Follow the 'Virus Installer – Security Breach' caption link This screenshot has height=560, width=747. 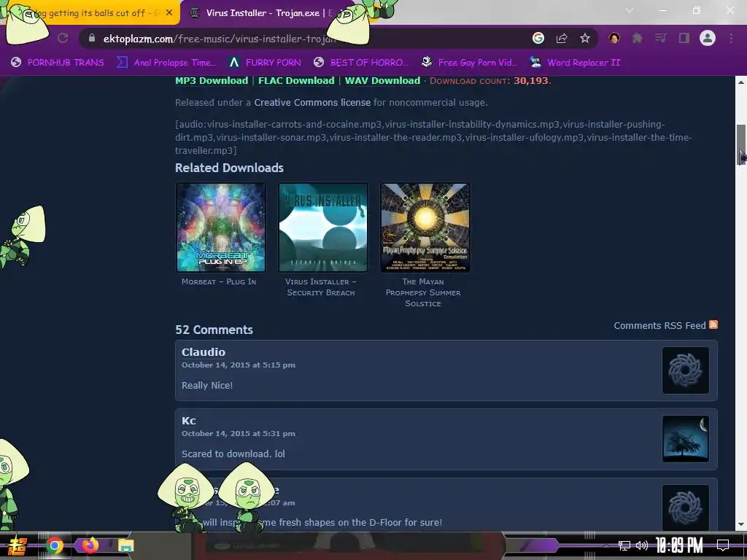point(321,287)
